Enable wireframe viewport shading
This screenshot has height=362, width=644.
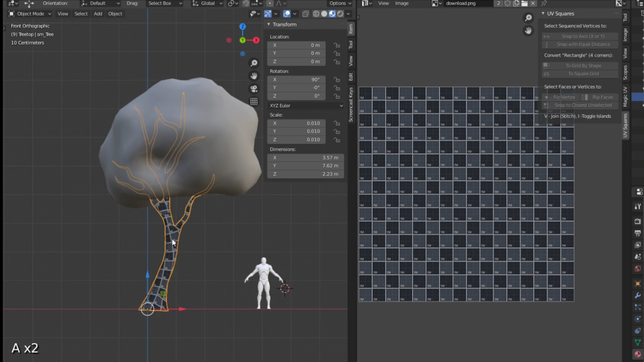[316, 14]
